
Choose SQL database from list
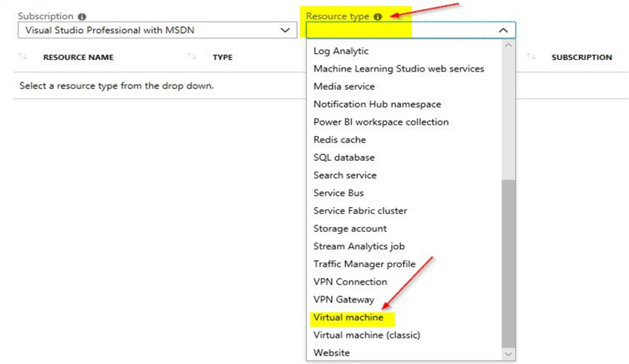[343, 157]
